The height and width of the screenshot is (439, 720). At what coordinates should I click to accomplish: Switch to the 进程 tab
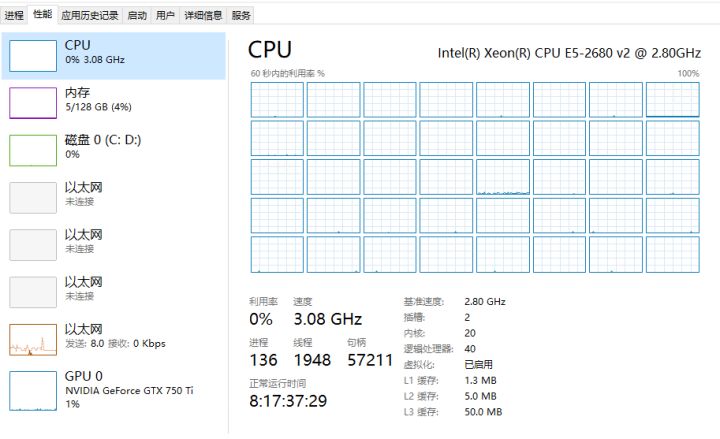(x=14, y=15)
